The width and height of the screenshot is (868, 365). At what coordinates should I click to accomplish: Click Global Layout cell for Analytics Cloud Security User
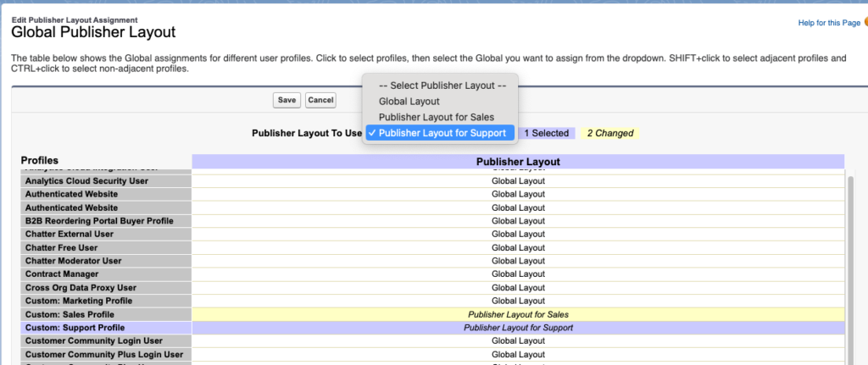point(518,181)
